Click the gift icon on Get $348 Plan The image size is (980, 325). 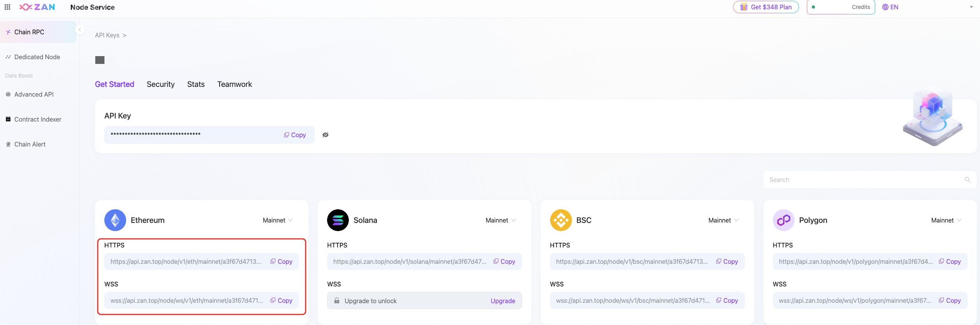[744, 7]
